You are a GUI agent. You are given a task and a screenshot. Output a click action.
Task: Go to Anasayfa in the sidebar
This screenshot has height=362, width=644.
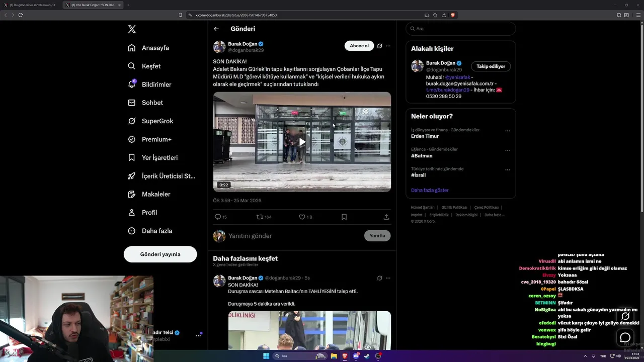(148, 48)
